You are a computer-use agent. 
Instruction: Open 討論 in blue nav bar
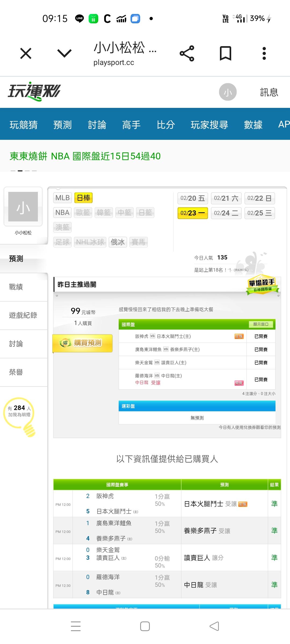[97, 125]
